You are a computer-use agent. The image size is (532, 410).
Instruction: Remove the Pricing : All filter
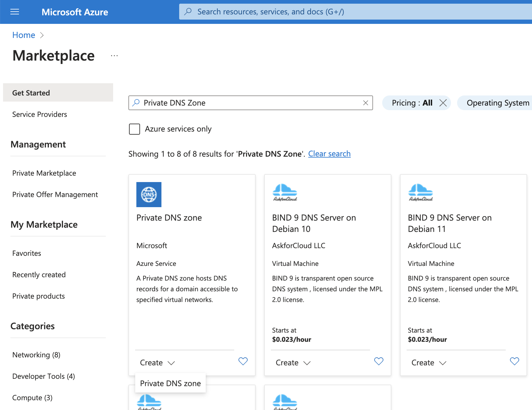(443, 103)
